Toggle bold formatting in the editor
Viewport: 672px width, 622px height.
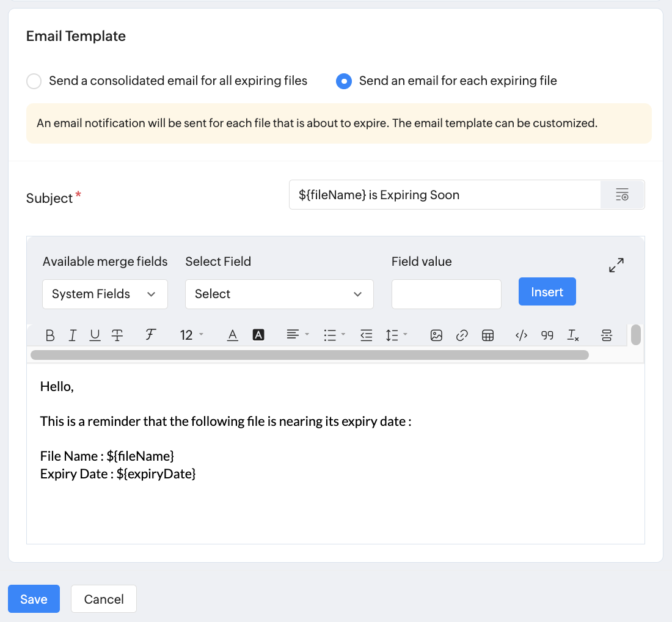[x=50, y=335]
